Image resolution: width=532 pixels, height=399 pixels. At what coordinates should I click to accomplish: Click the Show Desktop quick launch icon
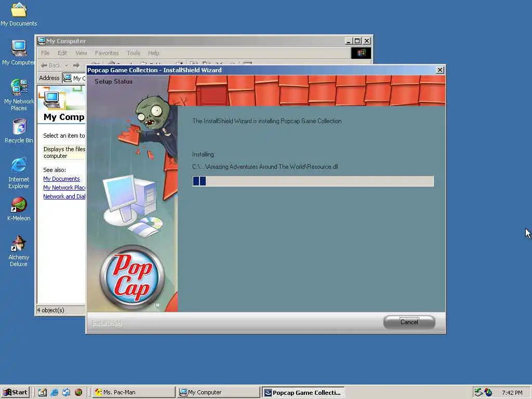43,392
